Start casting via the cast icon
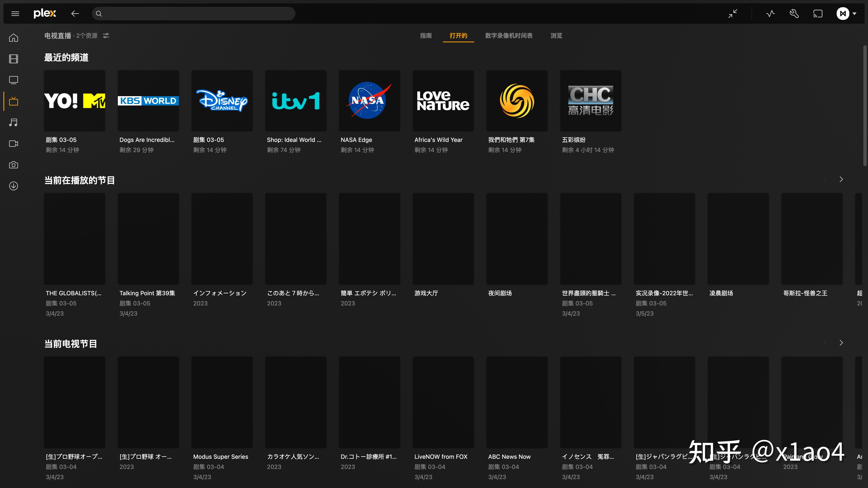This screenshot has height=488, width=868. [x=818, y=14]
